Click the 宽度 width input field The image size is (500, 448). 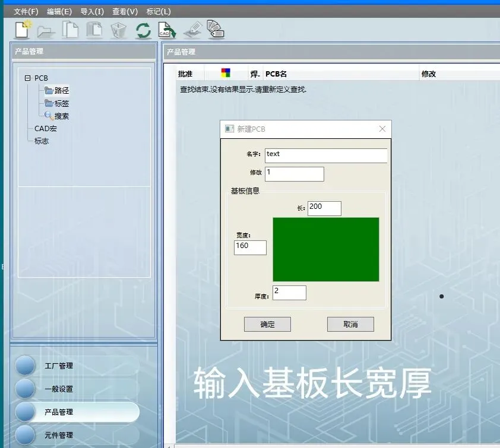tap(250, 247)
